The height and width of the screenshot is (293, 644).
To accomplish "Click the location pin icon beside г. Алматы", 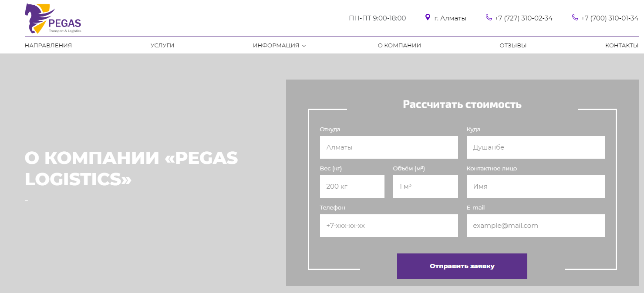I will click(428, 18).
